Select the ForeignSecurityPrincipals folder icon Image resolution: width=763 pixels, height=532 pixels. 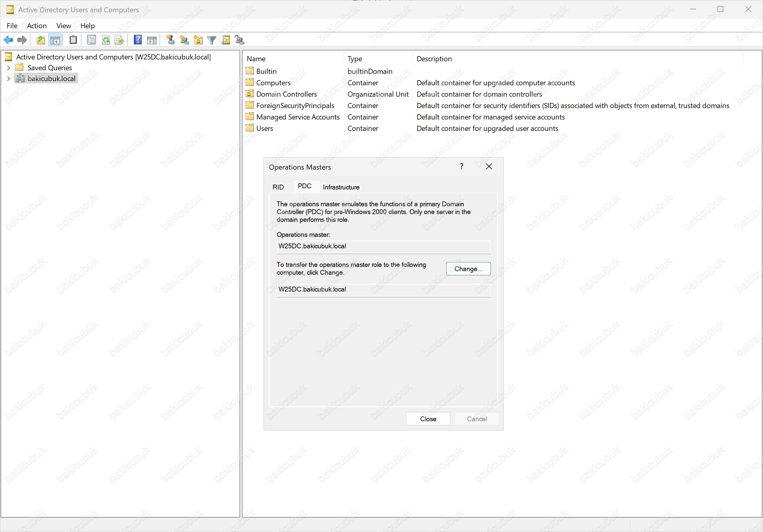pyautogui.click(x=250, y=105)
